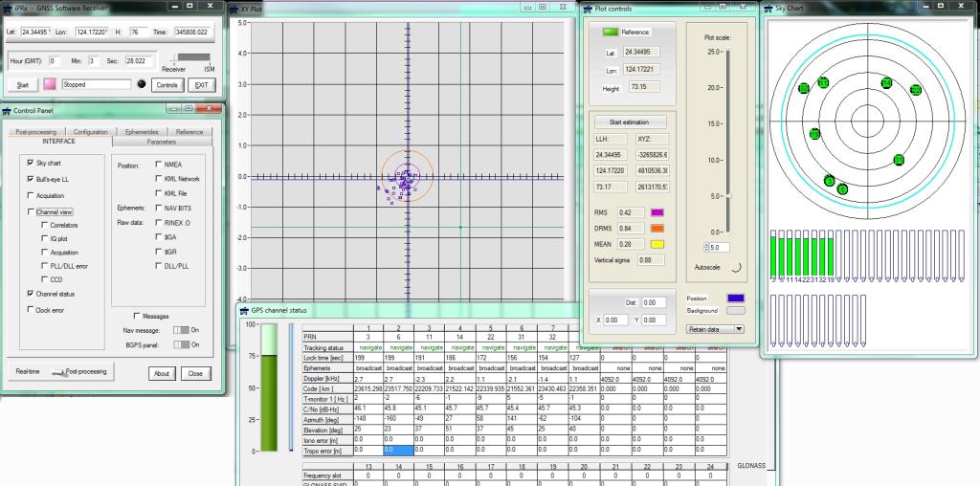980x486 pixels.
Task: Click the Start estimation button
Action: click(x=630, y=121)
